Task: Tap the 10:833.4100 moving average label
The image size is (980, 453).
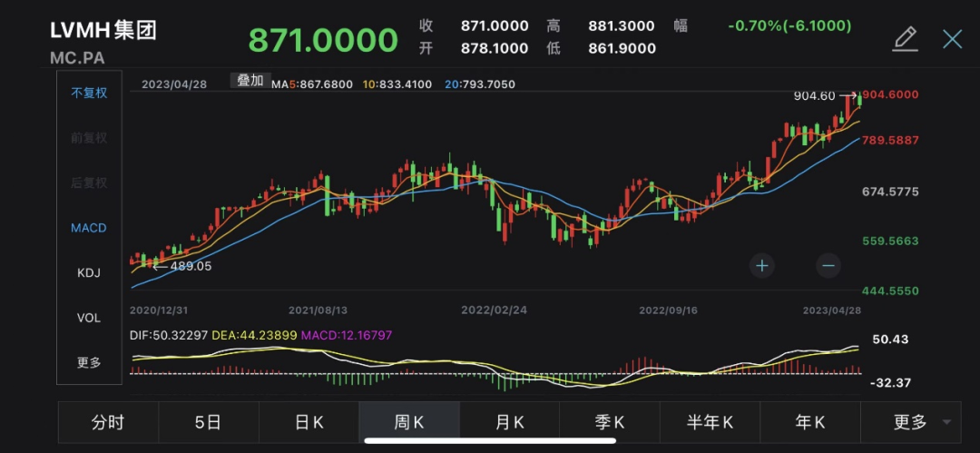Action: click(397, 84)
